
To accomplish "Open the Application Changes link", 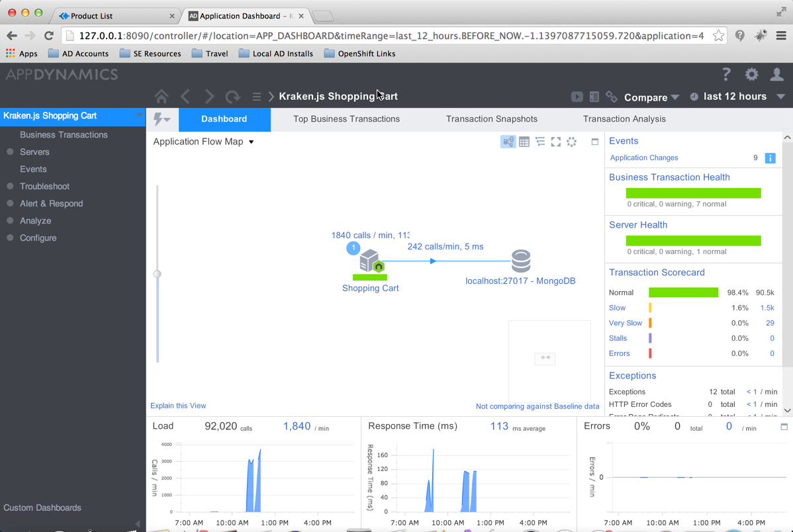I will [644, 157].
